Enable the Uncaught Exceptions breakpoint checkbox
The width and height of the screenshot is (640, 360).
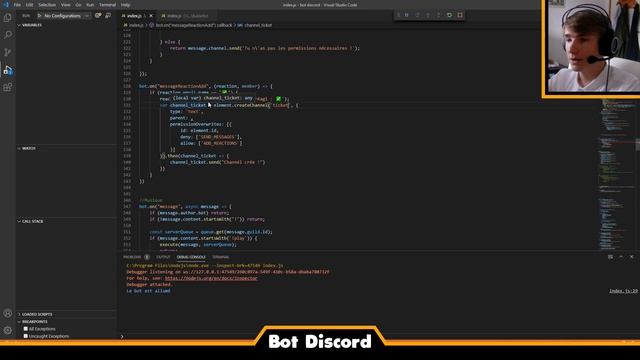[26, 336]
